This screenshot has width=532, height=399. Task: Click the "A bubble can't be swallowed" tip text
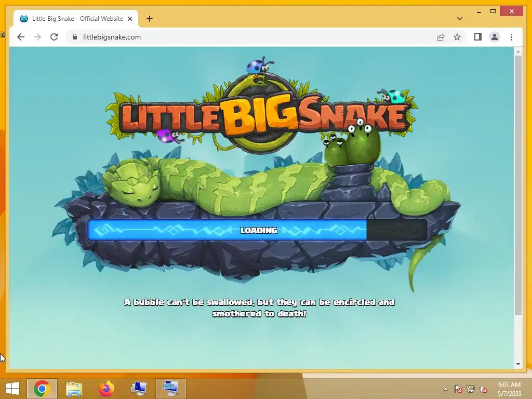tap(259, 308)
